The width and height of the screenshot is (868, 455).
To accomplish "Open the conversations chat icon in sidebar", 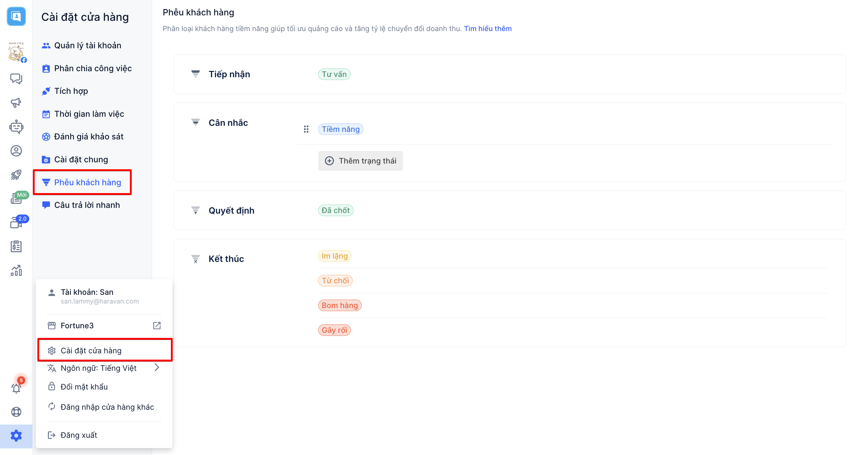I will tap(16, 78).
